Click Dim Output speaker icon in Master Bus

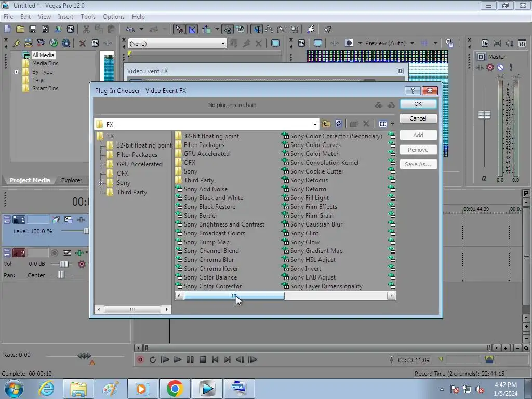coord(510,43)
